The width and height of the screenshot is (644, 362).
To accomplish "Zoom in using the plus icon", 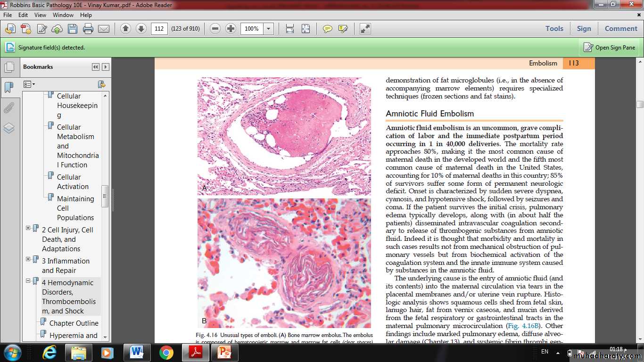I will click(x=231, y=29).
